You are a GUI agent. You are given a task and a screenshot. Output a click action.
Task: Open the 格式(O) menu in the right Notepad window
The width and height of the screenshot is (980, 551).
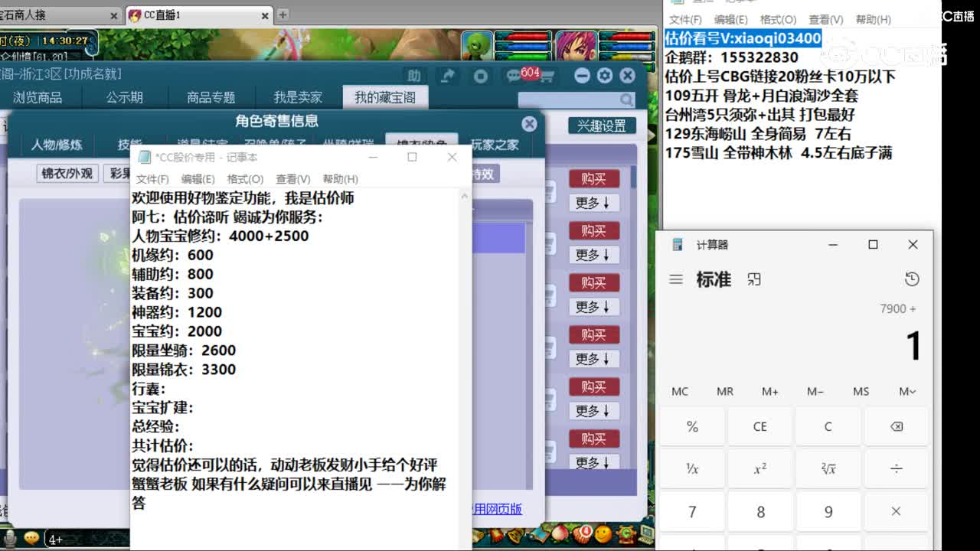[778, 20]
